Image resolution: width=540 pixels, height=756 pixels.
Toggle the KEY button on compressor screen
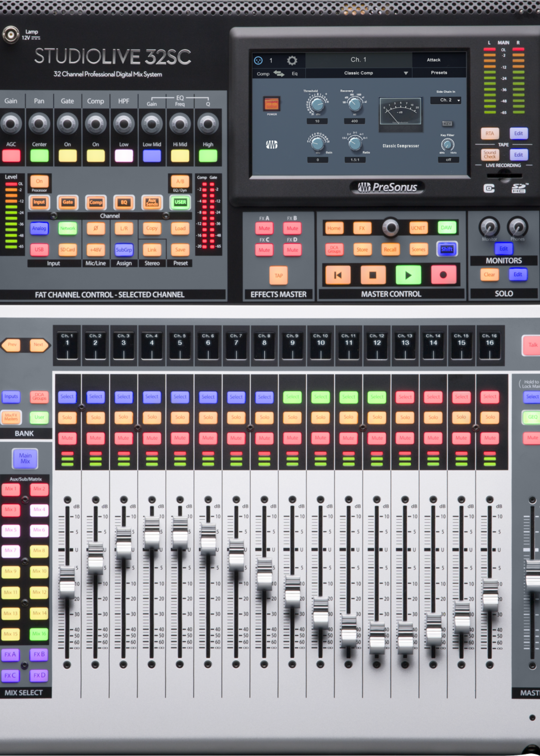[x=447, y=124]
